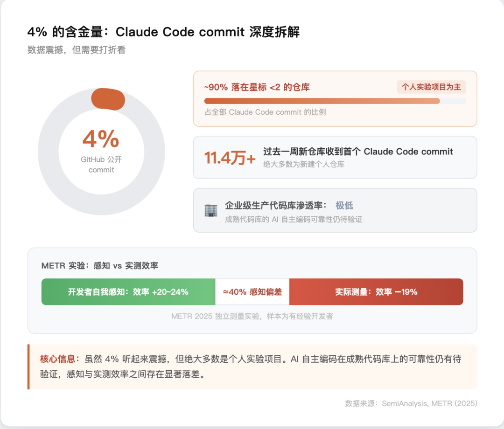Click the METR 2025 独立测量实验 caption
504x429 pixels.
252,316
